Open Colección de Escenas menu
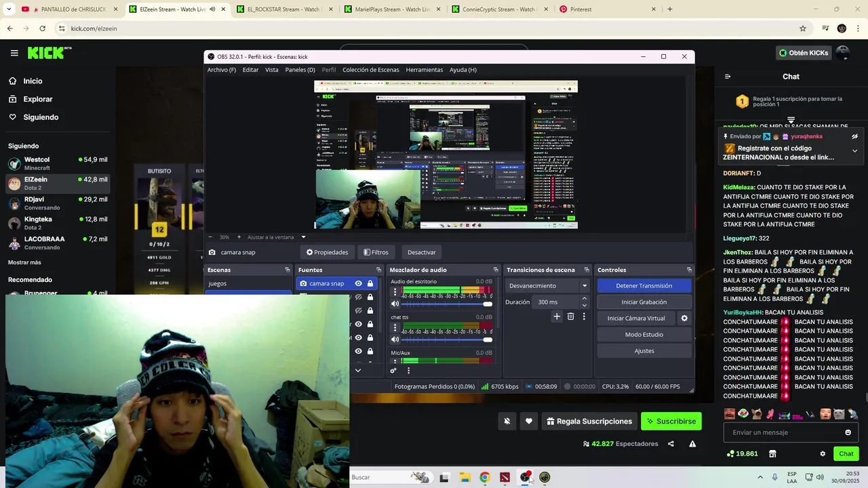 coord(371,70)
